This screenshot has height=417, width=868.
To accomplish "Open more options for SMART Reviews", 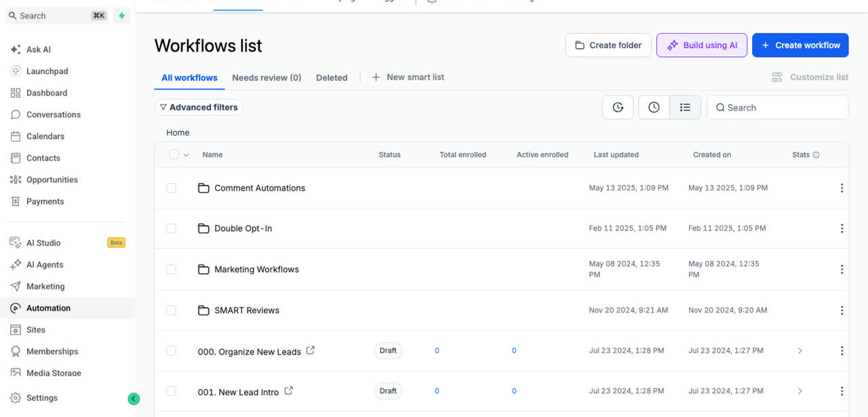I will 842,310.
